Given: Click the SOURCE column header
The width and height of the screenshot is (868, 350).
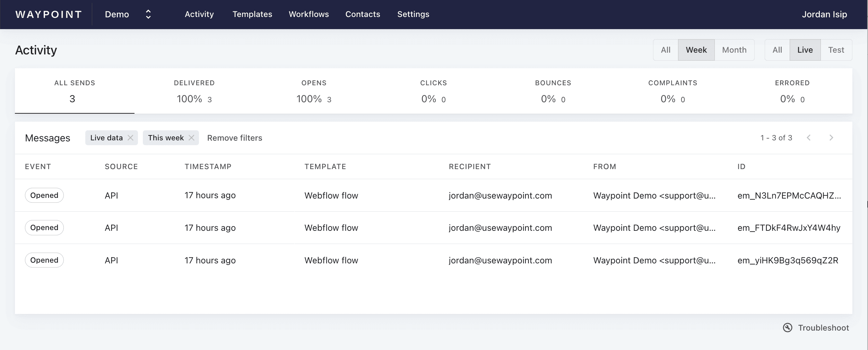Looking at the screenshot, I should click(121, 167).
